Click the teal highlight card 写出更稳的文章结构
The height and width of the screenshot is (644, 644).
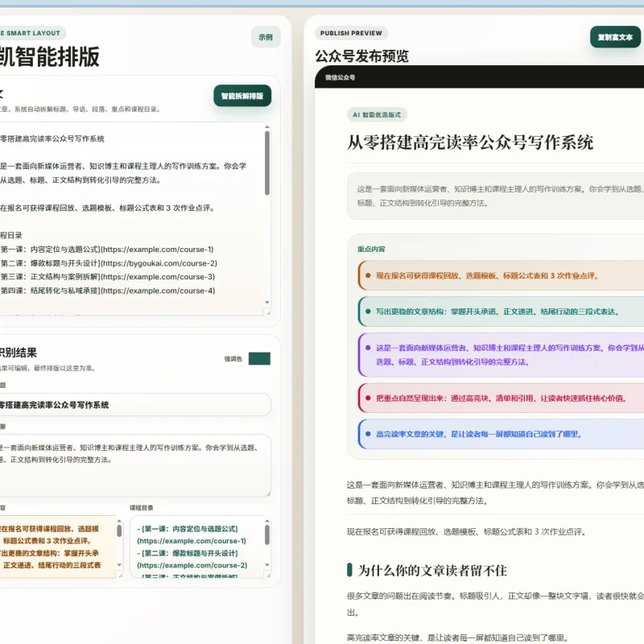[501, 312]
